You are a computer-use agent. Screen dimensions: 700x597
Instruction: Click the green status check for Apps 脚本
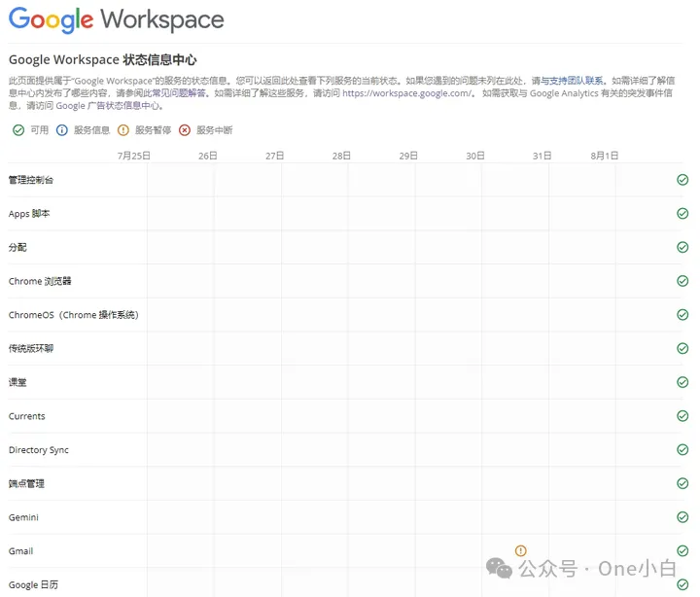tap(682, 214)
